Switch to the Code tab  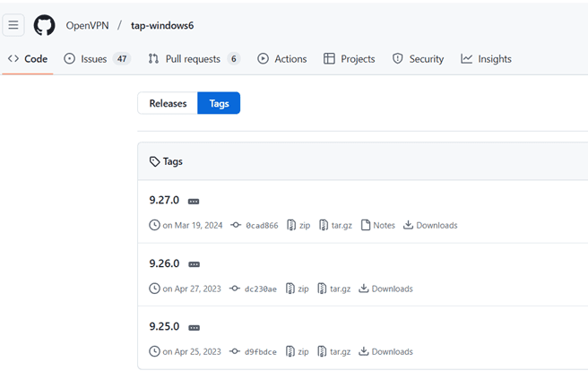coord(28,59)
